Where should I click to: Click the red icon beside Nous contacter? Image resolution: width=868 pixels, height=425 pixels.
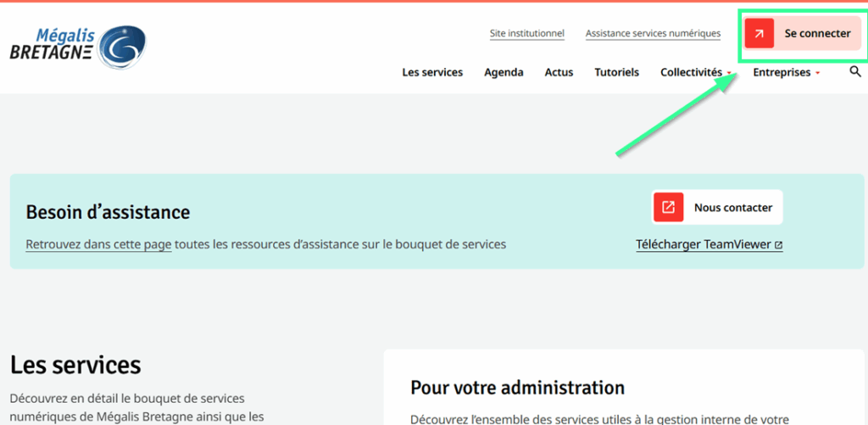668,207
